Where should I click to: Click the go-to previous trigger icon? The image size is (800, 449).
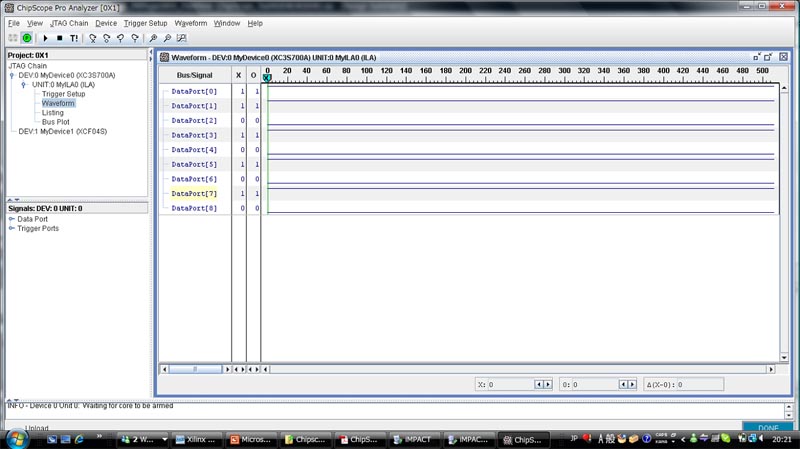click(x=120, y=38)
